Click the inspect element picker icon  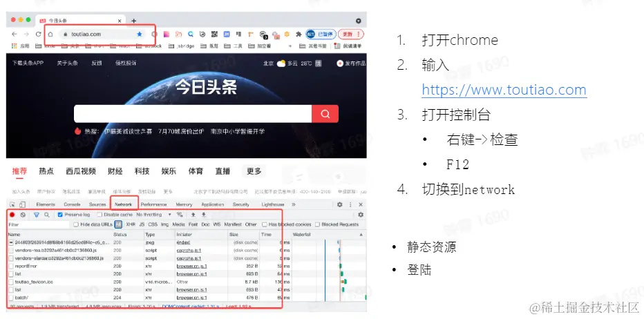point(12,204)
